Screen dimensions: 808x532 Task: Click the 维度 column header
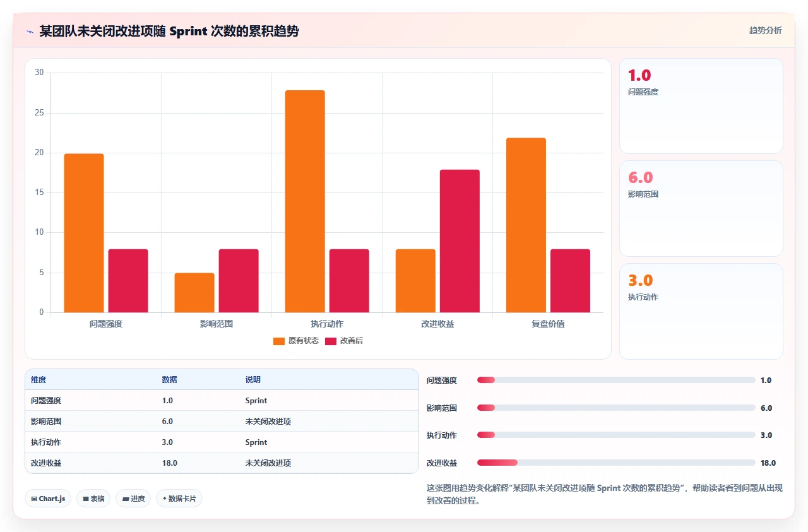tap(39, 380)
